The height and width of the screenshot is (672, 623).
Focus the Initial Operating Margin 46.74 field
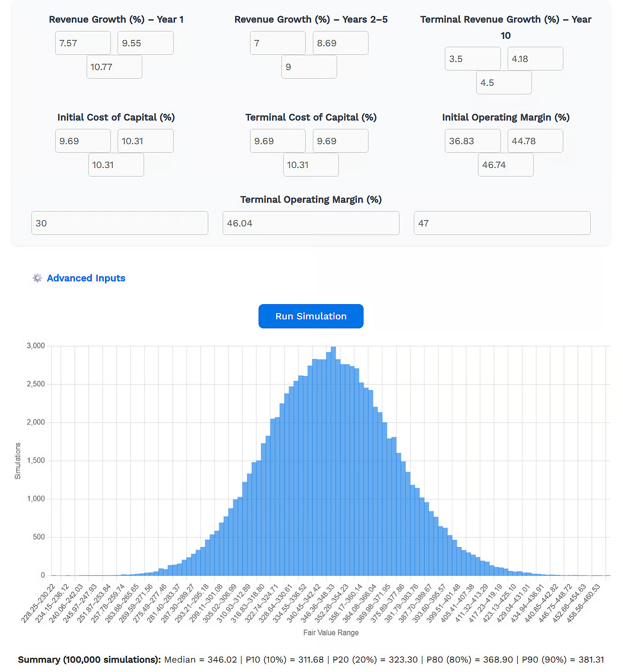505,165
